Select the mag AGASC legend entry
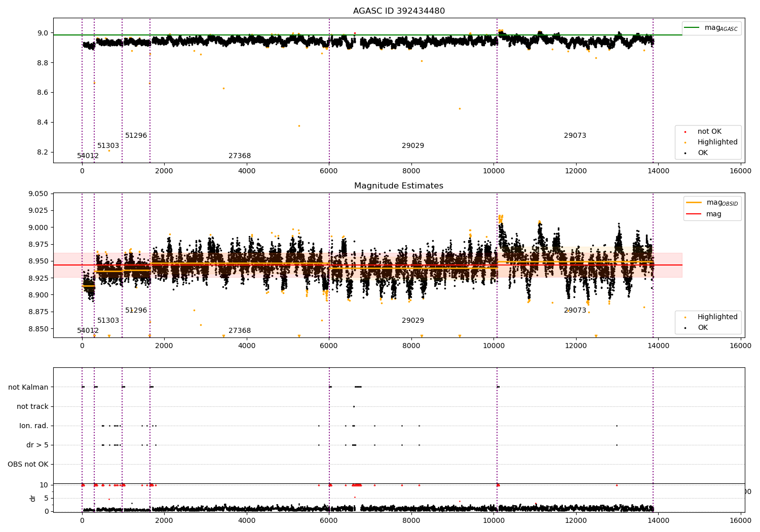This screenshot has width=760, height=532. 711,28
